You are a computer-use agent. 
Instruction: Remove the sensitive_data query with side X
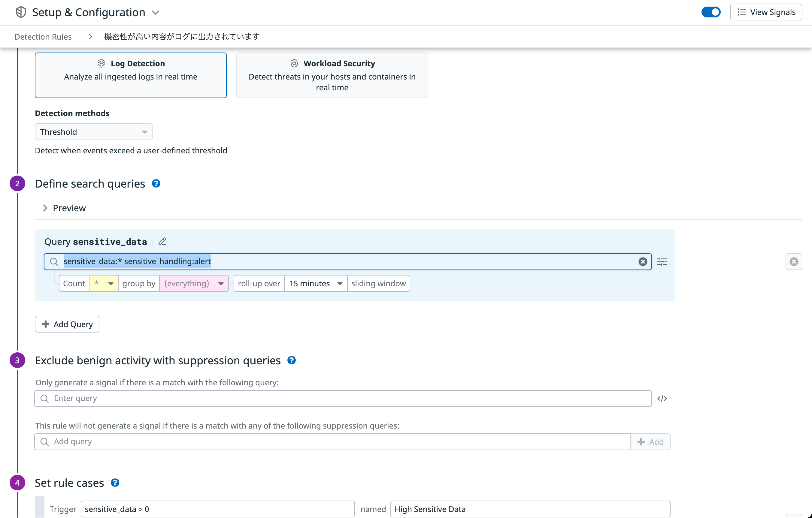[x=794, y=261]
